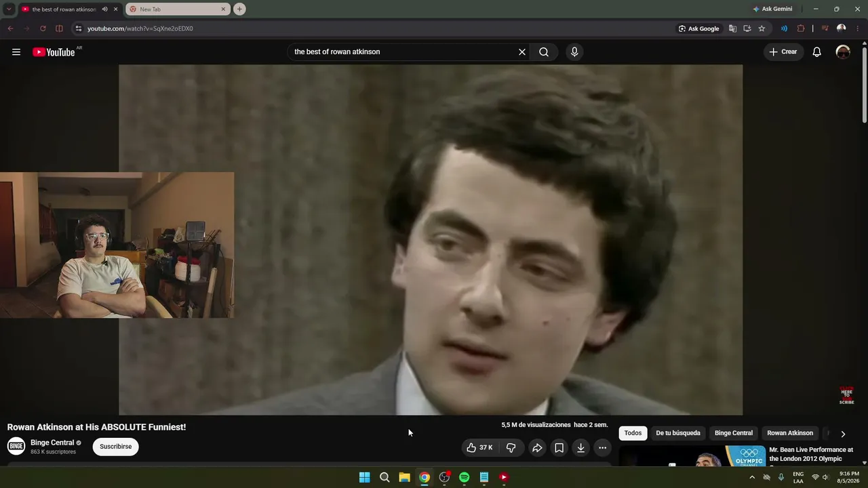Open the Crear create button
Screen dimensions: 868x488
coord(783,52)
